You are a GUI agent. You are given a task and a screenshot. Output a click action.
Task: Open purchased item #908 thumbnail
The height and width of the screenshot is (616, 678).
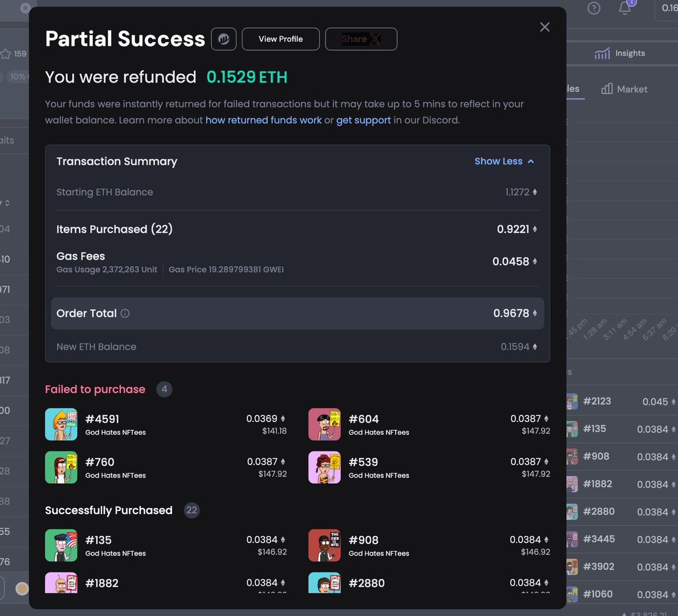tap(324, 545)
